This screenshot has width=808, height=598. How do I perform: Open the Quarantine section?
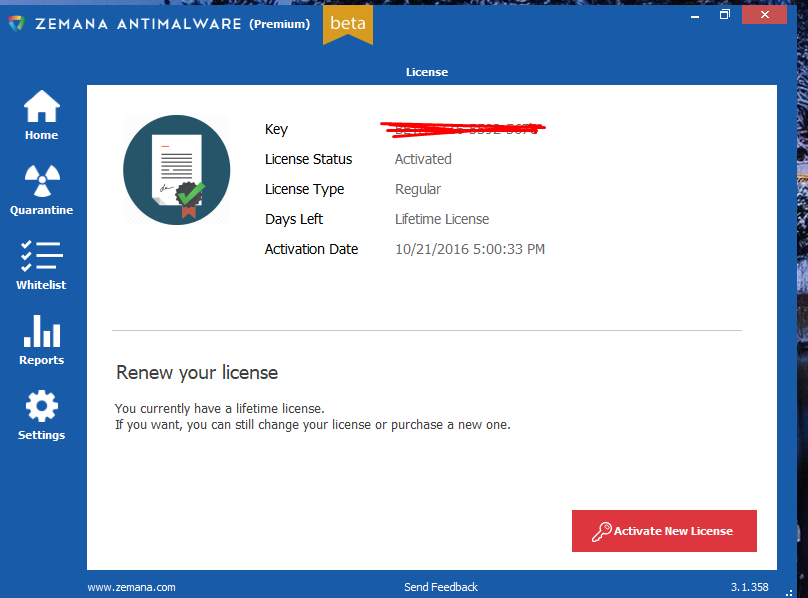(x=42, y=190)
